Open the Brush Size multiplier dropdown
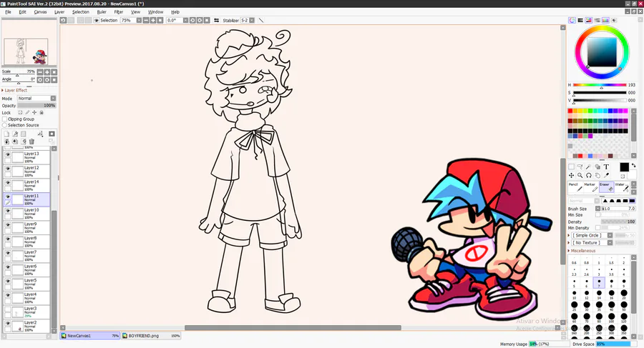The width and height of the screenshot is (644, 348). (598, 209)
